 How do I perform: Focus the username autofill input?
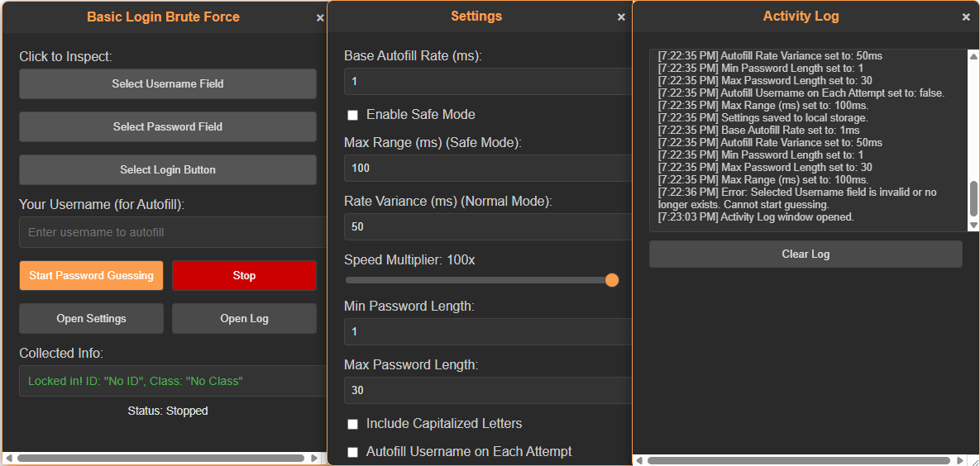pyautogui.click(x=173, y=232)
